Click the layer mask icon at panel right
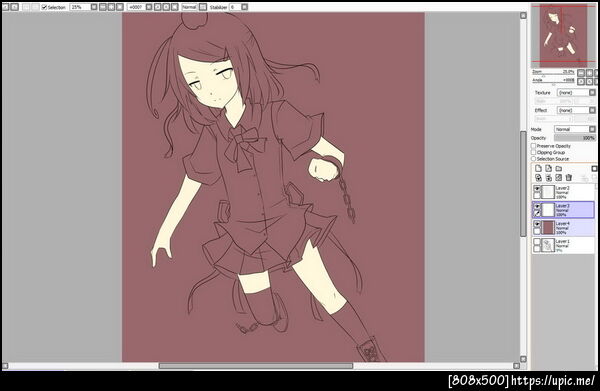Viewport: 600px width, 391px height. (x=594, y=168)
